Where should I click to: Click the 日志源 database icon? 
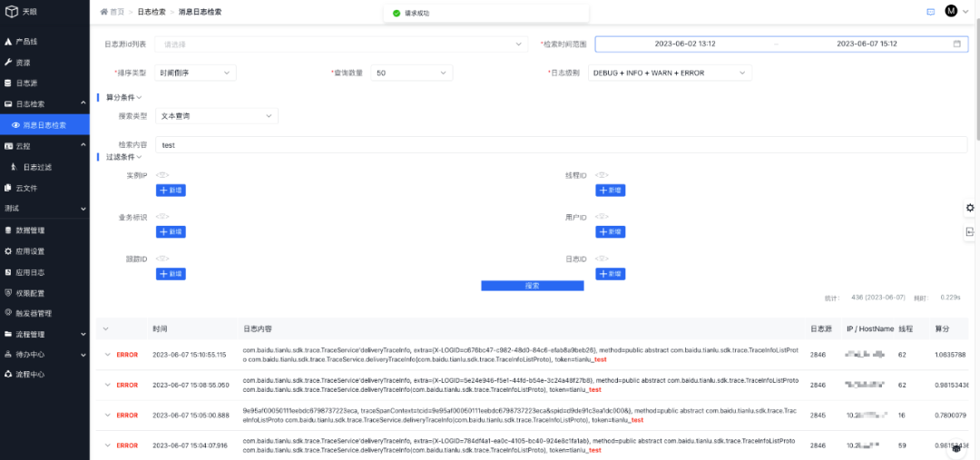tap(8, 83)
